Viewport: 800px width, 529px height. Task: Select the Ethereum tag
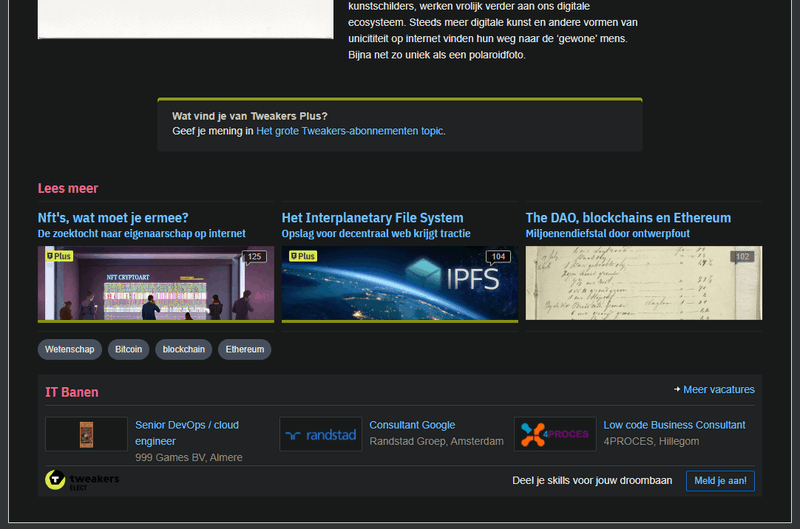245,349
